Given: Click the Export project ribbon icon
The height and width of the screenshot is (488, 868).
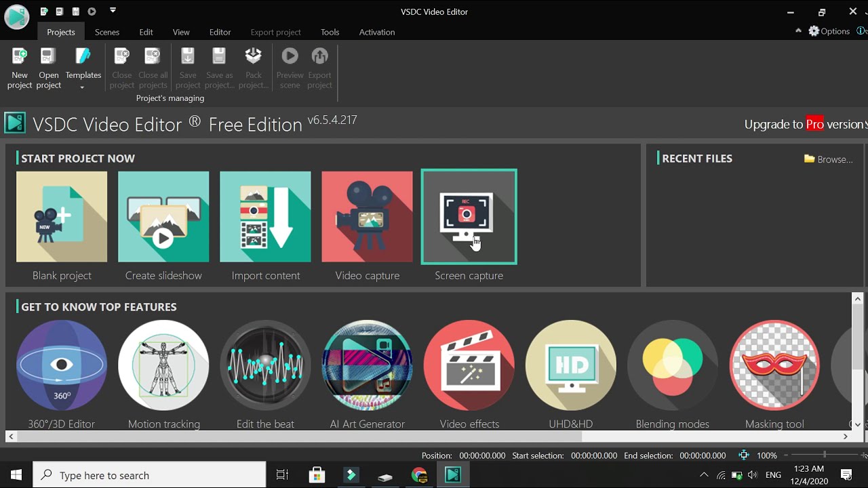Looking at the screenshot, I should [319, 68].
